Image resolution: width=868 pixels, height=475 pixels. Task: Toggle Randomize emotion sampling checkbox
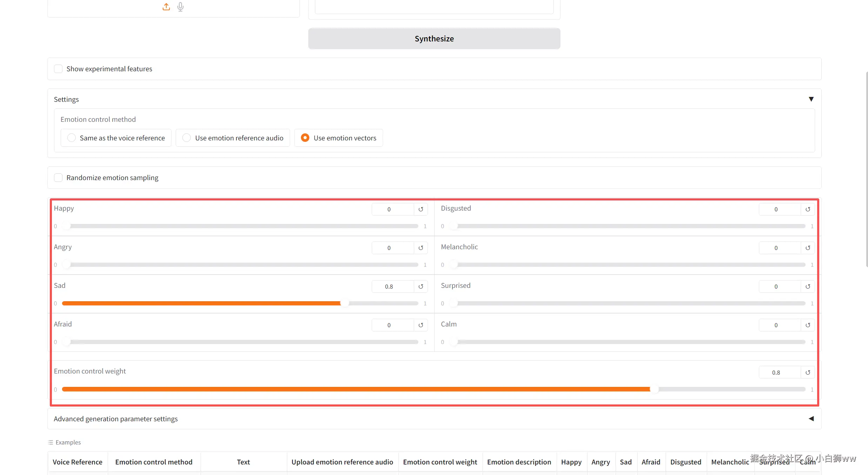(x=58, y=178)
